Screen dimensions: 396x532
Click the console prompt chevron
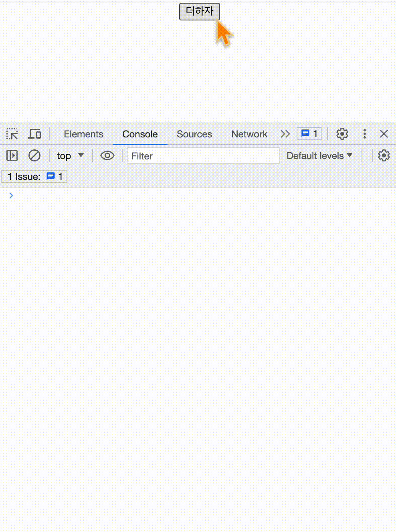(x=11, y=195)
